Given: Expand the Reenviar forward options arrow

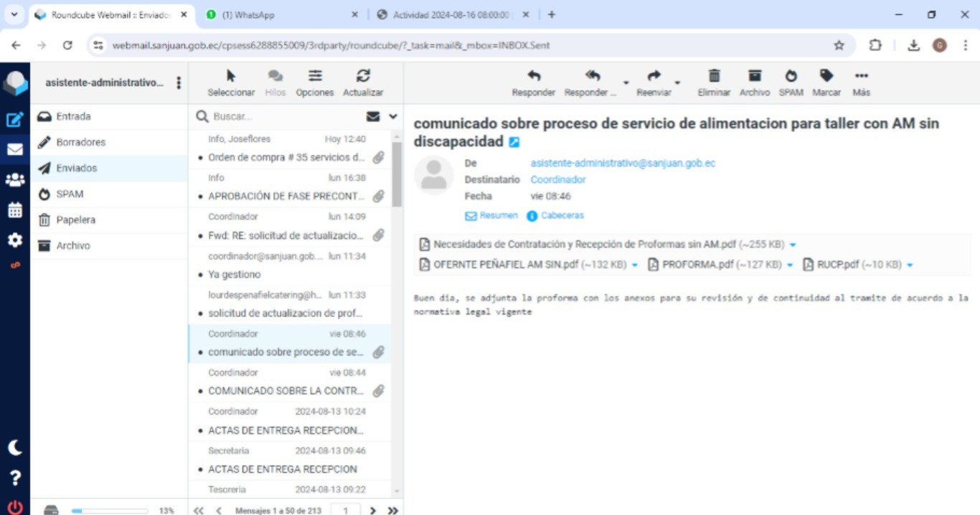Looking at the screenshot, I should pos(677,83).
